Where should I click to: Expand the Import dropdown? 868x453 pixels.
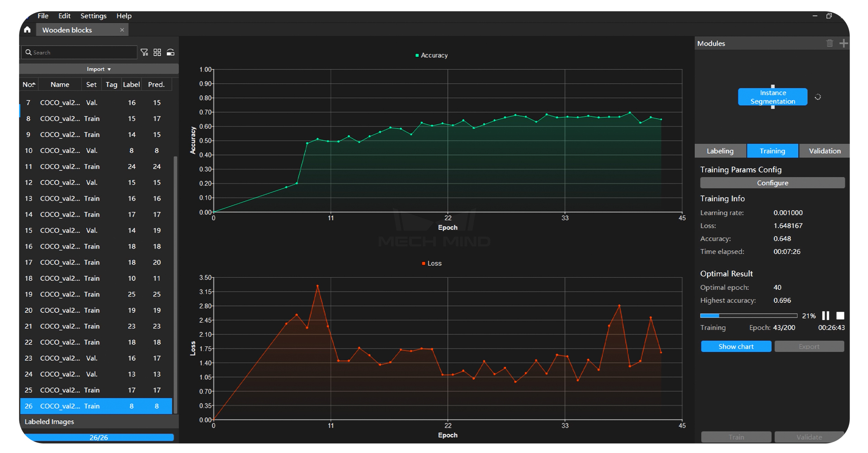click(99, 69)
